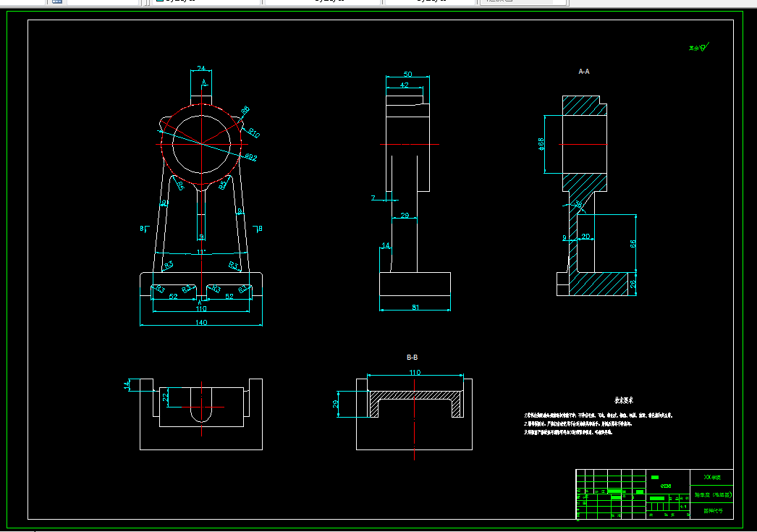Select the 81 width dimension in side view
The width and height of the screenshot is (757, 532).
click(x=415, y=307)
